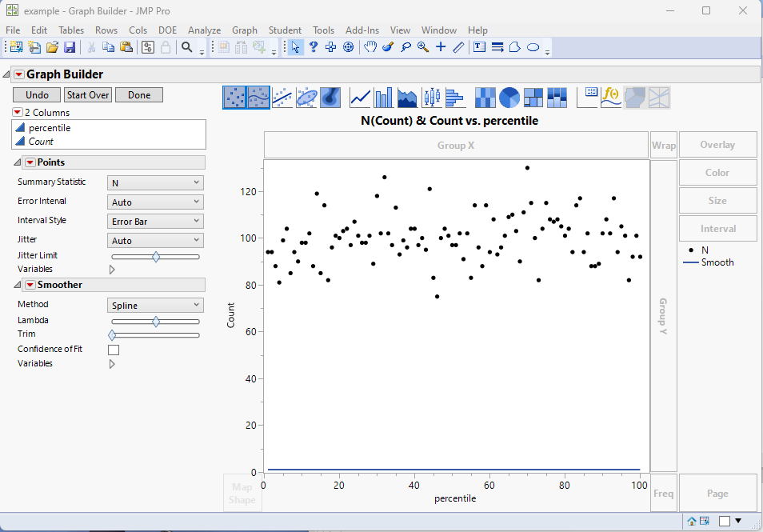Select the Box Plot element icon
This screenshot has width=763, height=532.
pos(433,98)
